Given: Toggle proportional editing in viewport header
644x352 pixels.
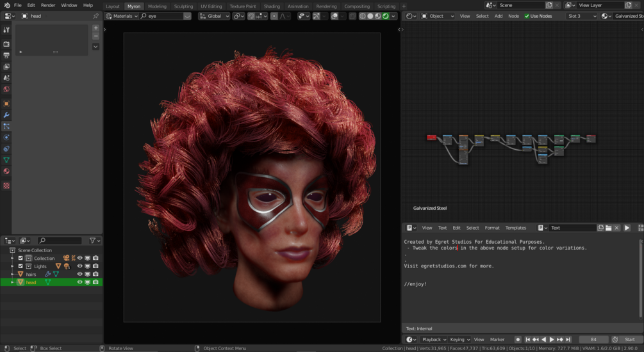Looking at the screenshot, I should pos(274,16).
